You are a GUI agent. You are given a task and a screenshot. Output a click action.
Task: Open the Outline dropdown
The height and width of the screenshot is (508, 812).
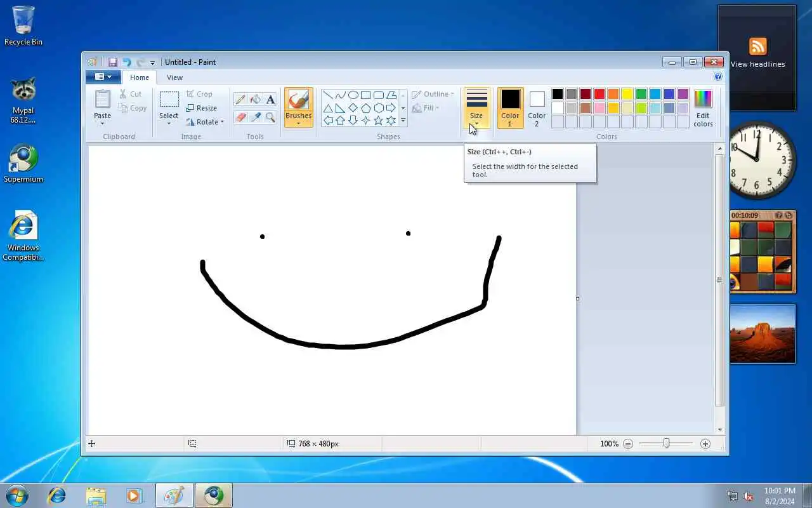[433, 94]
